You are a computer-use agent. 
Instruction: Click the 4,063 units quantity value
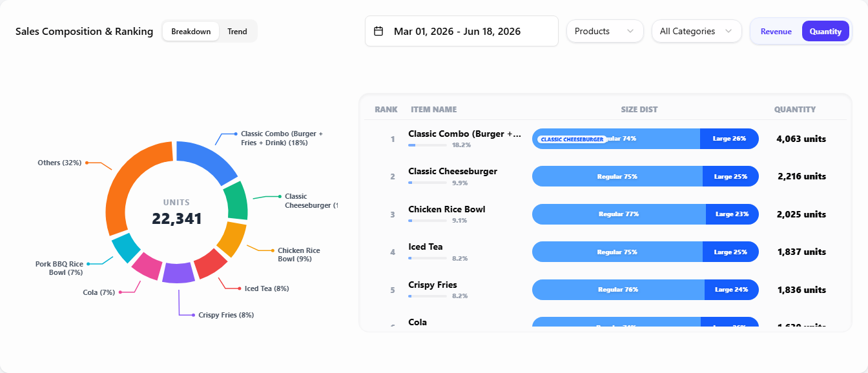[801, 139]
